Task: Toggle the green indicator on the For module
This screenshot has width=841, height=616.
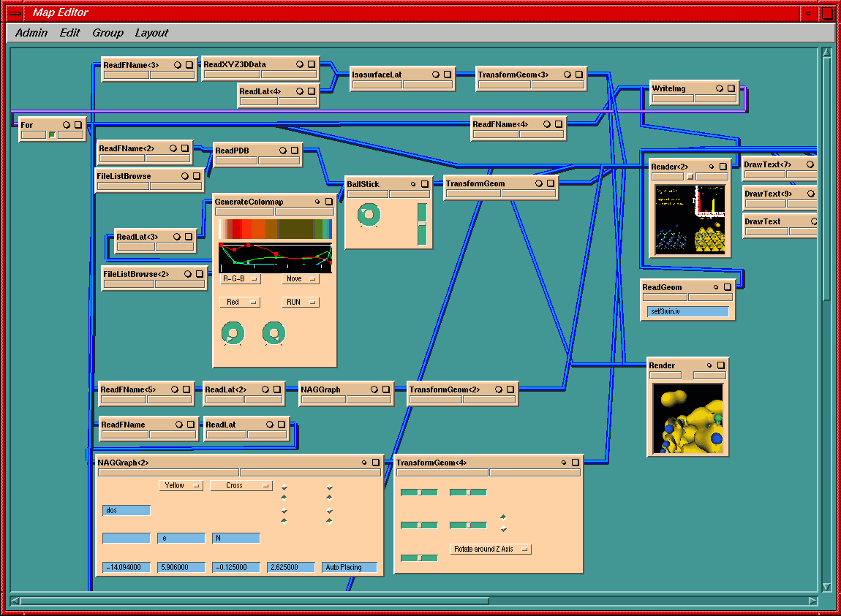Action: pos(52,134)
